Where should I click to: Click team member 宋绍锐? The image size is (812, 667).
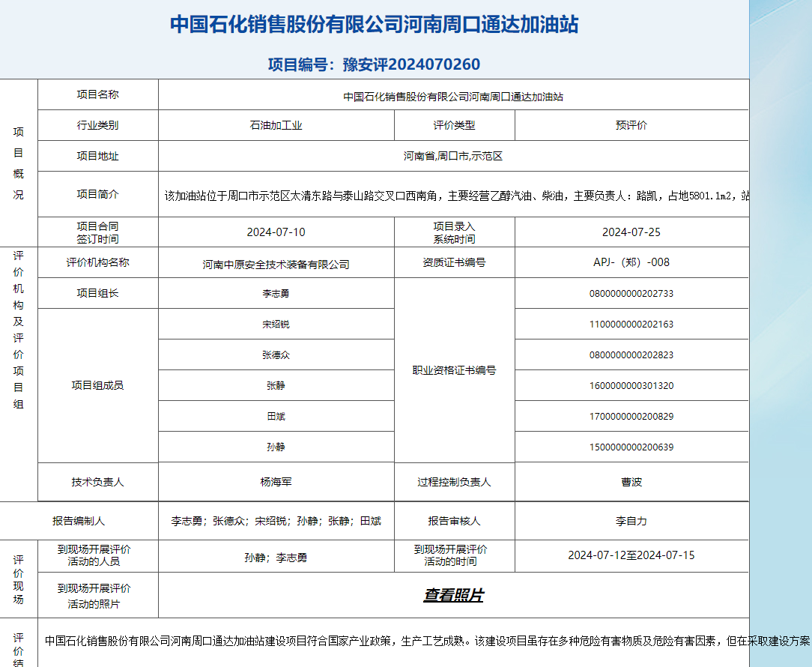276,325
